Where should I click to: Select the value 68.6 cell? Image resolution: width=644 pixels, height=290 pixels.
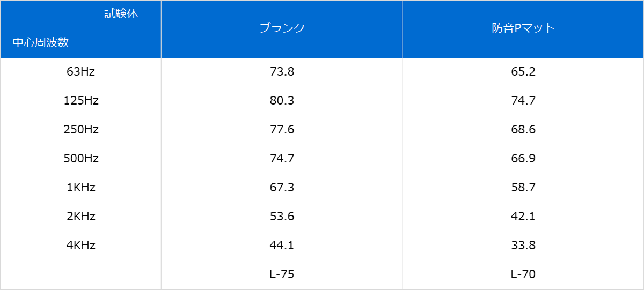coord(523,130)
